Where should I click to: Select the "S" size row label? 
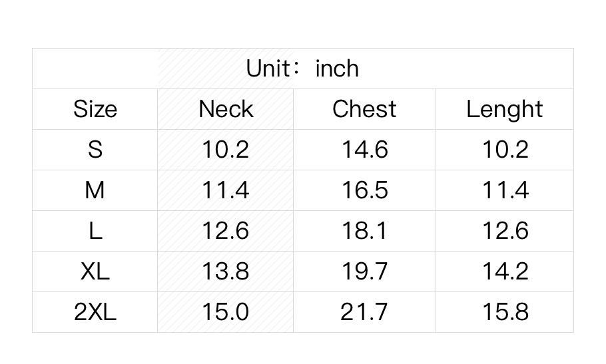coord(95,150)
